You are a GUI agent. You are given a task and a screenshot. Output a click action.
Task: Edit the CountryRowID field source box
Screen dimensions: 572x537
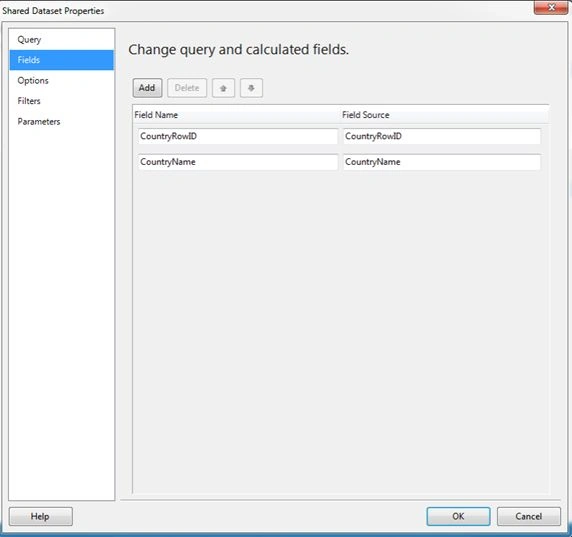442,136
